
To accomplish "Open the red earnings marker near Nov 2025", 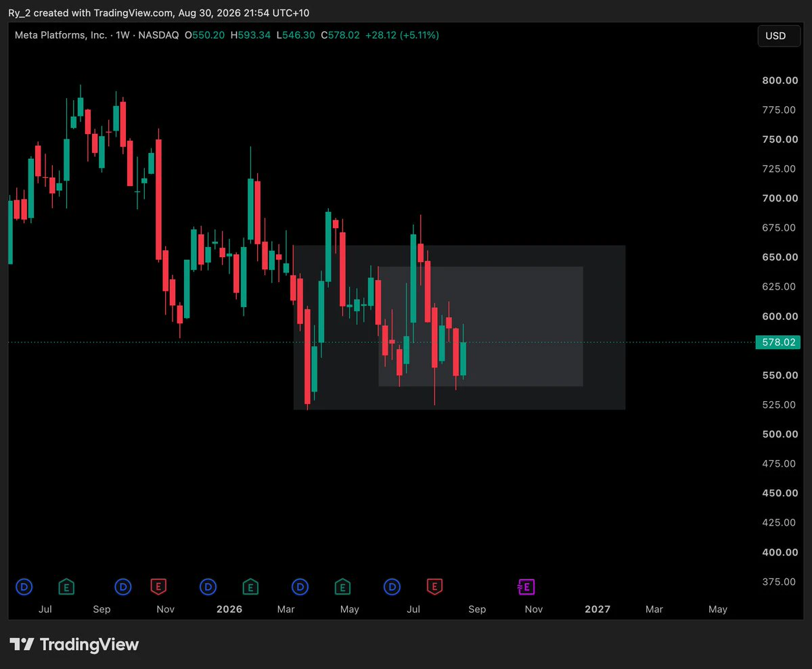I will pos(158,586).
